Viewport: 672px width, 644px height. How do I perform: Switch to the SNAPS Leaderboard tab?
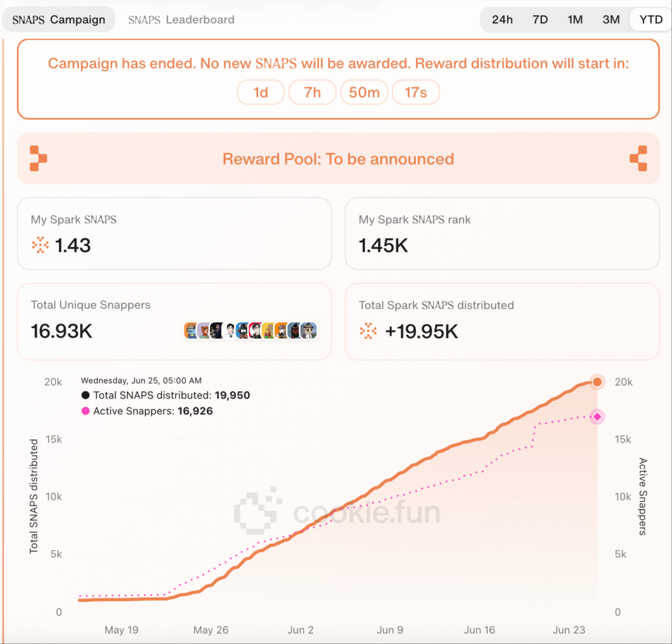click(x=181, y=20)
